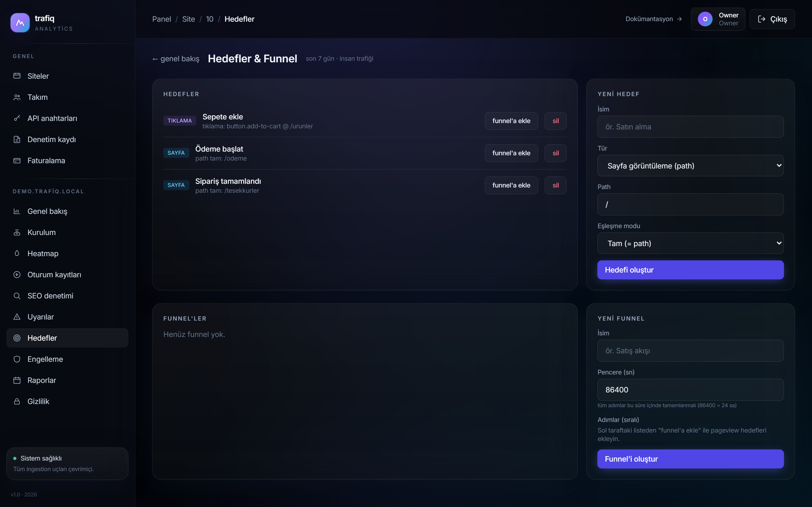Open the Owner account menu
812x507 pixels.
pos(718,19)
